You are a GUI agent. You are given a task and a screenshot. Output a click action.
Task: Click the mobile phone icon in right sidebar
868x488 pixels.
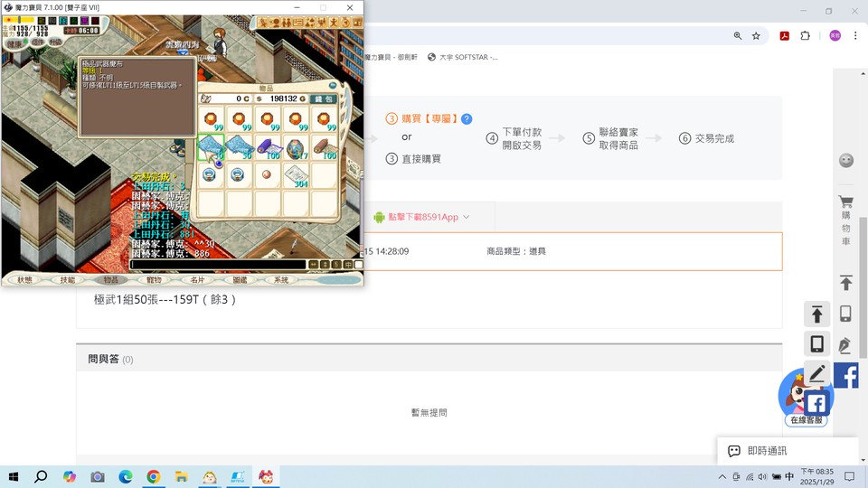coord(845,314)
